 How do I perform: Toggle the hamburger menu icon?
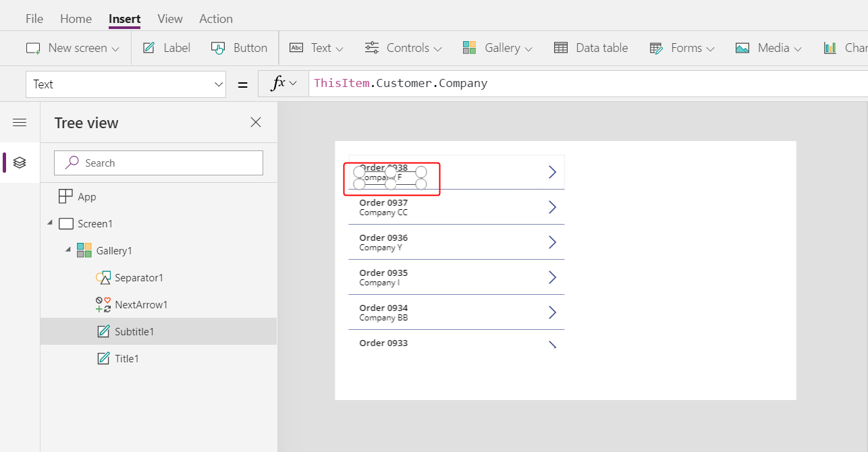point(20,122)
